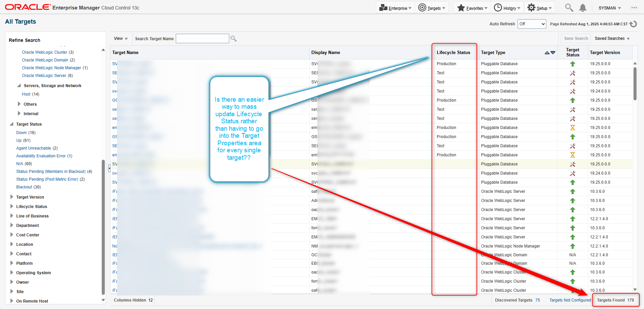Filter by Availability Evaluation Error
Viewport: 644px width, 310px height.
pos(41,156)
